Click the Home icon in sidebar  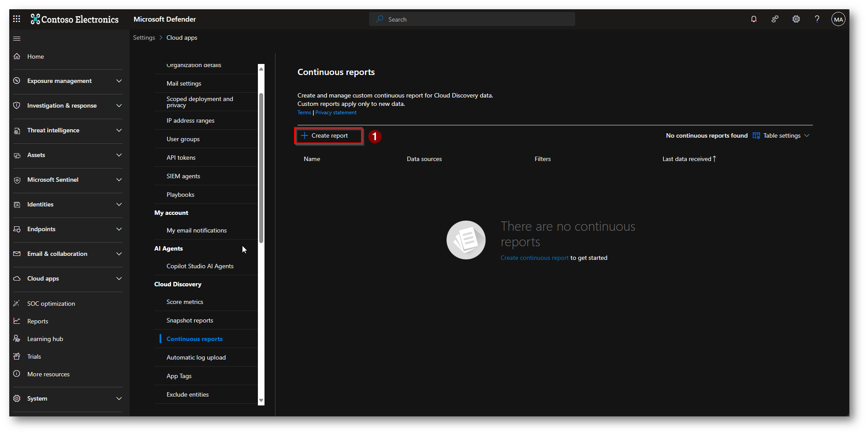[x=17, y=56]
